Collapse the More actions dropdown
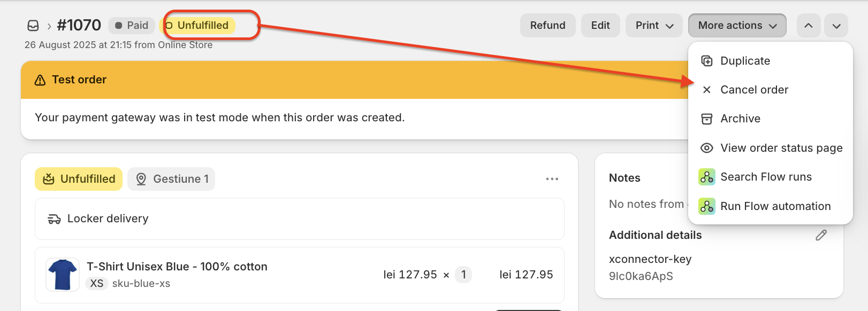868x311 pixels. 737,26
